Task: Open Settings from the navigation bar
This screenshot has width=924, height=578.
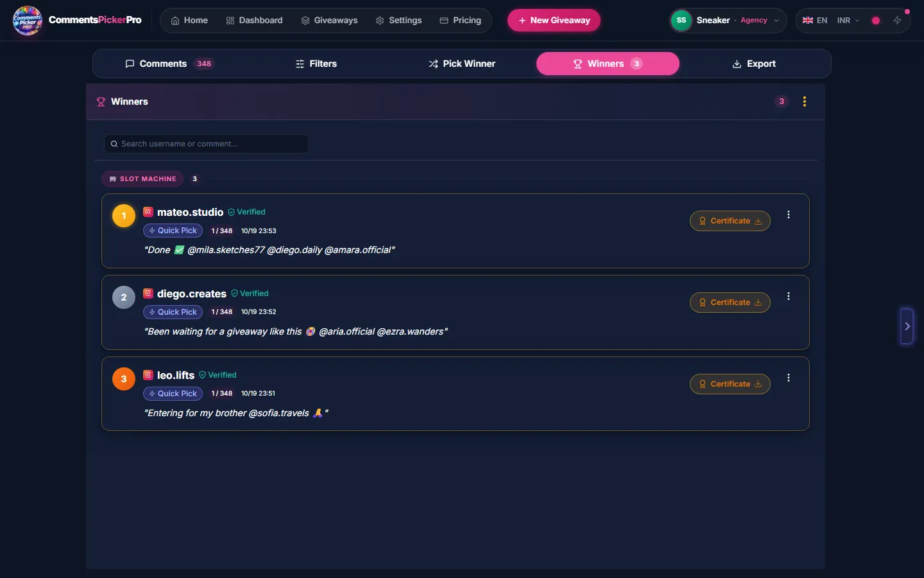Action: [398, 21]
